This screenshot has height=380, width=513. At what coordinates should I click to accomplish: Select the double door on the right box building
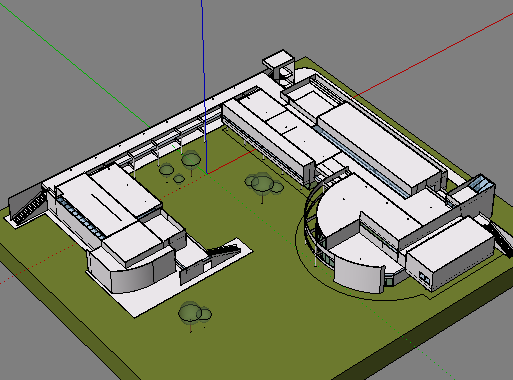pyautogui.click(x=424, y=277)
